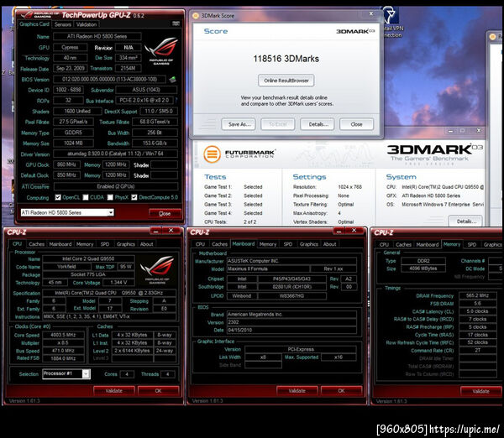Image resolution: width=504 pixels, height=438 pixels.
Task: Click Validate in the middle CPU-Z window
Action: pyautogui.click(x=297, y=391)
